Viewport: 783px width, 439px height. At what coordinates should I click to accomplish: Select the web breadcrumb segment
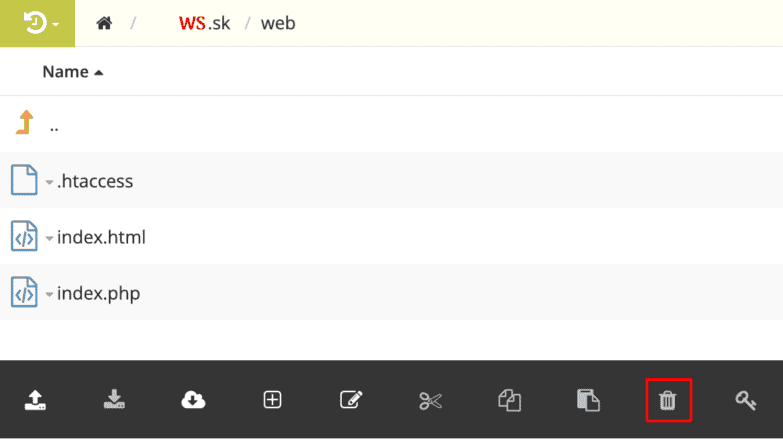click(278, 23)
